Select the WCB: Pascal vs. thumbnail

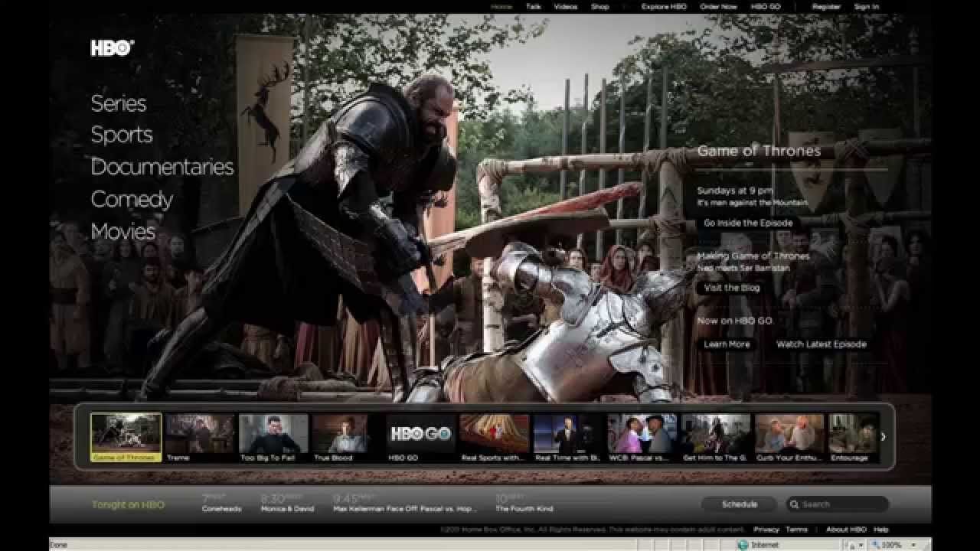642,438
